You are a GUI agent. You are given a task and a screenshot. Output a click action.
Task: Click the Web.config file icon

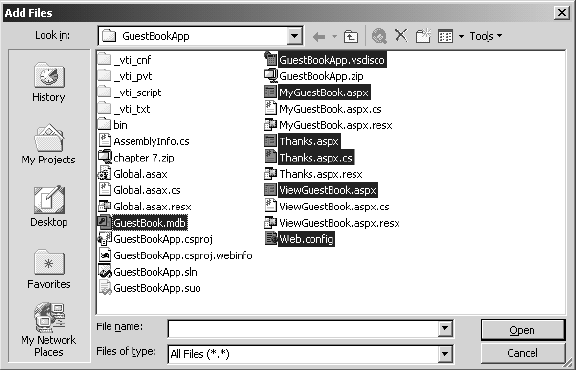[x=271, y=238]
